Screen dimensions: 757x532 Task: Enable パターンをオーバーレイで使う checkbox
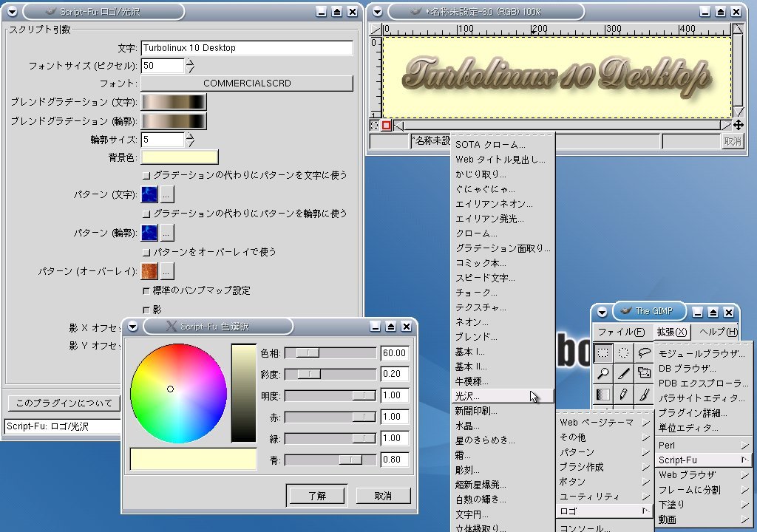(146, 252)
